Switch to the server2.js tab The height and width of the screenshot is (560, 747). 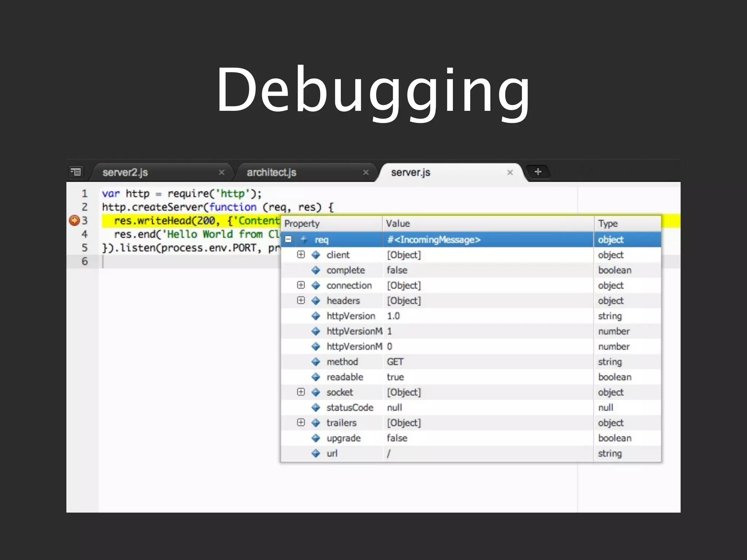point(161,172)
